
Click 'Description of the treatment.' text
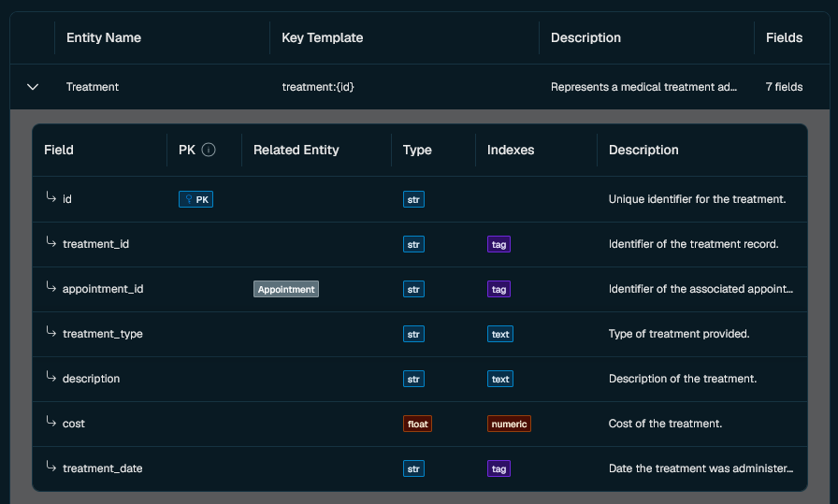(683, 379)
